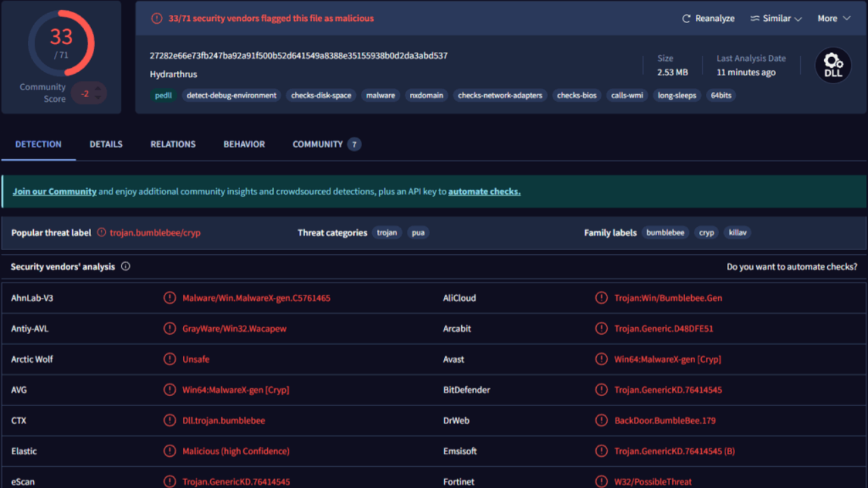Screen dimensions: 868x488
Task: Open the Details tab
Action: click(x=106, y=144)
